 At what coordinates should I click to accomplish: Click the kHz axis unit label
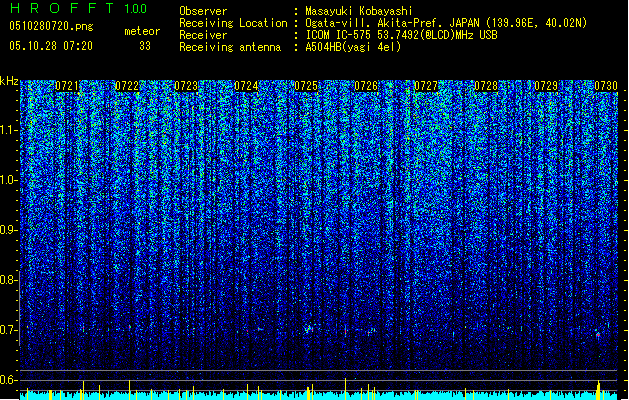click(9, 81)
